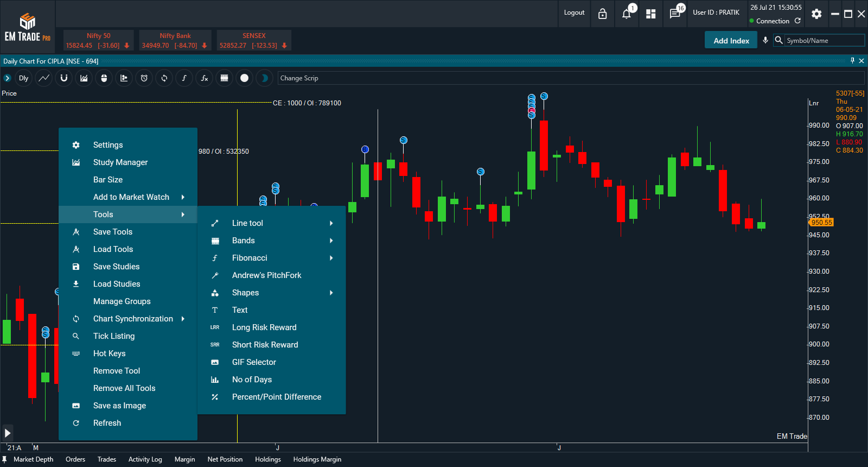Click the GIF Selector image icon
The image size is (868, 467).
tap(215, 362)
